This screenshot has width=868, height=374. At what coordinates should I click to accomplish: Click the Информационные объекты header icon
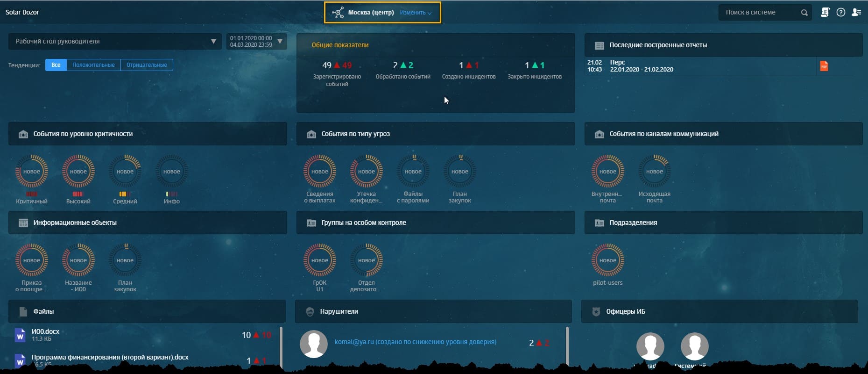pos(23,223)
